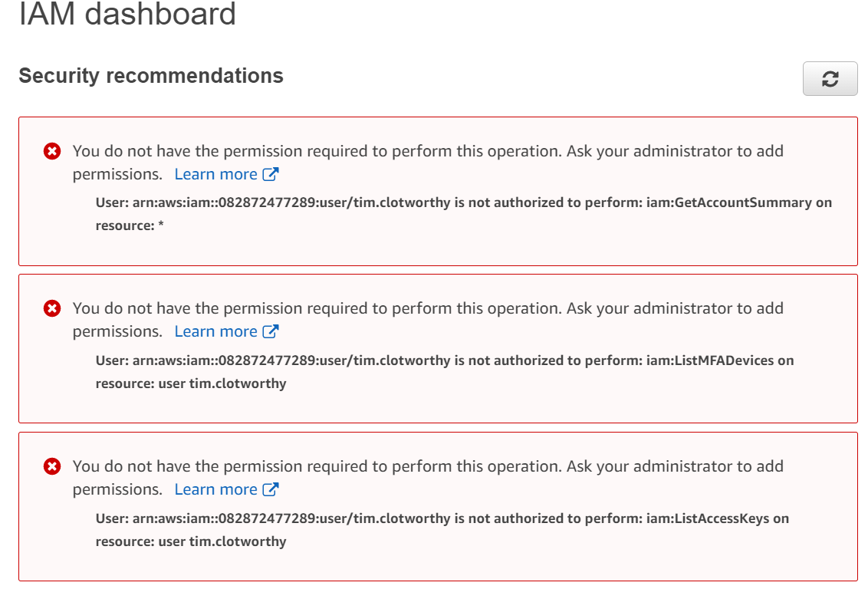This screenshot has width=868, height=589.
Task: Click the "resource: *" text in the first alert
Action: click(129, 226)
